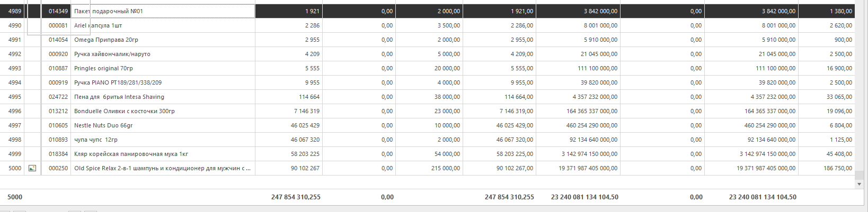Screen dimensions: 868x212
Task: Click the 186 750,00 value in last row
Action: (838, 168)
